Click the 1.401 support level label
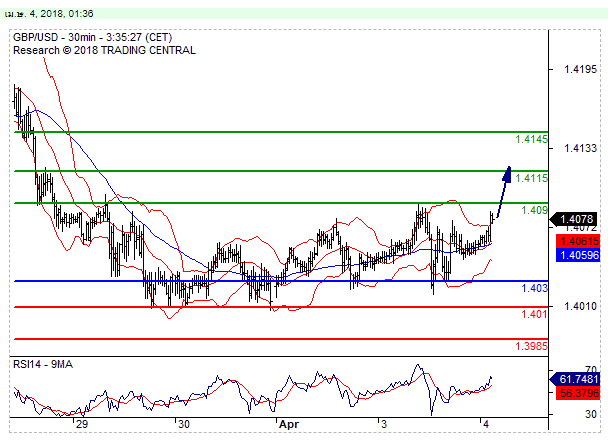608x440 pixels. tap(534, 314)
